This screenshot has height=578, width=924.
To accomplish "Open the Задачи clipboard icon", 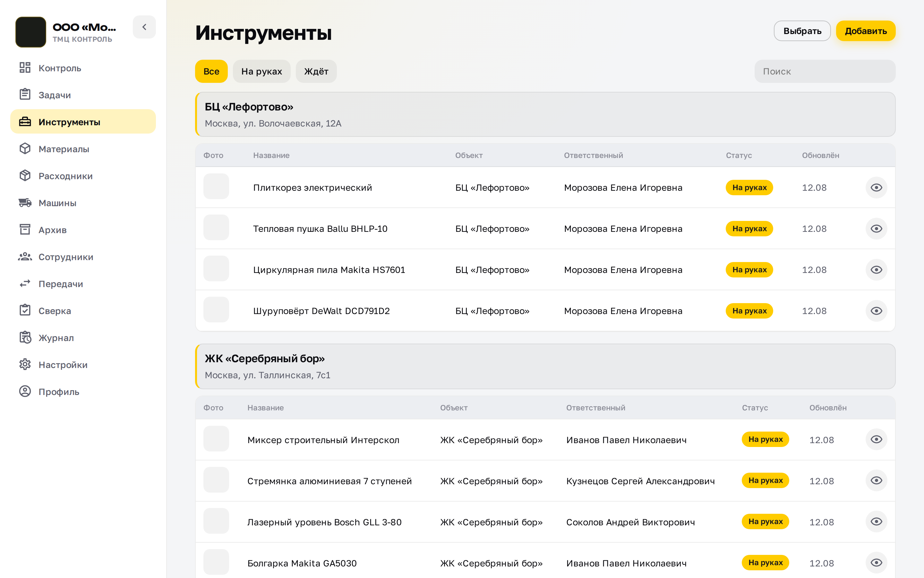I will coord(25,95).
